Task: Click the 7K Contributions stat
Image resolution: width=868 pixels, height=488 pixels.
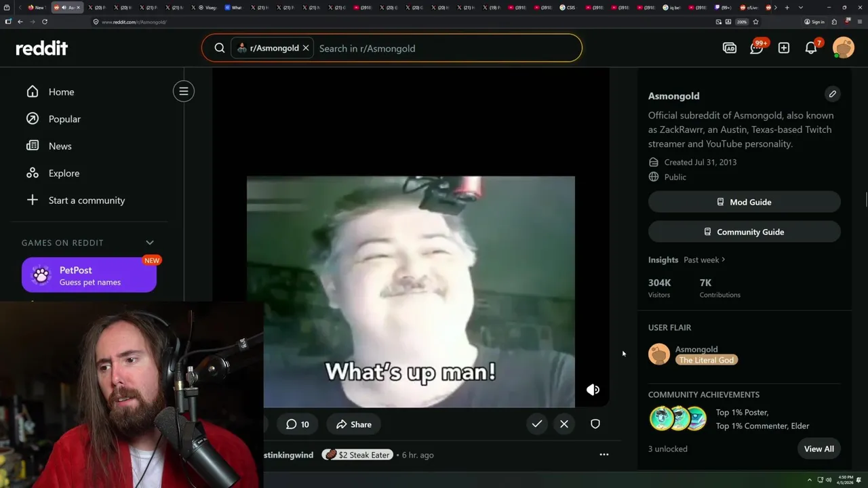Action: (719, 288)
